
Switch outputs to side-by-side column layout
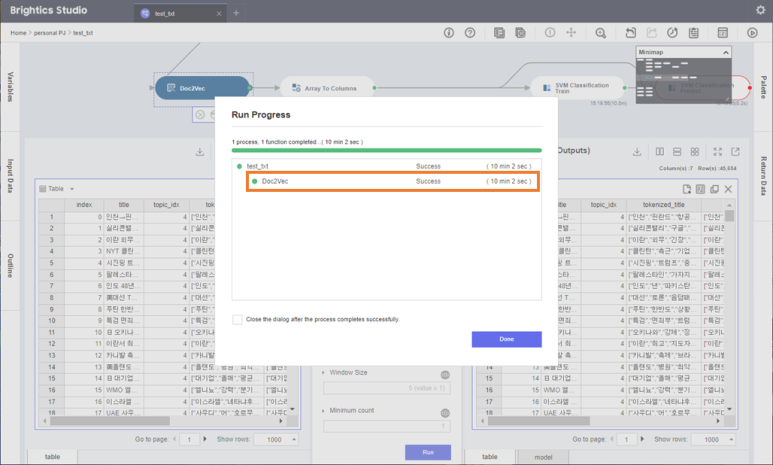[x=660, y=152]
